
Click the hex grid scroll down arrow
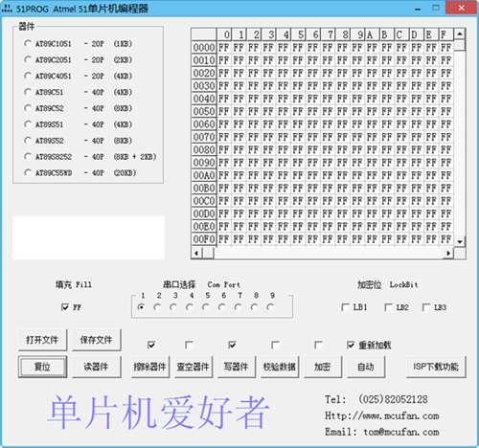(460, 242)
